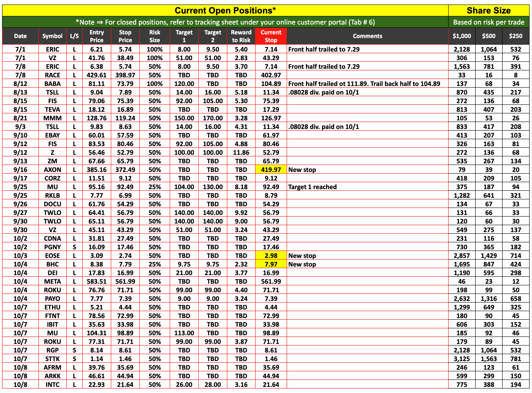Click the META symbol cell

coord(52,281)
